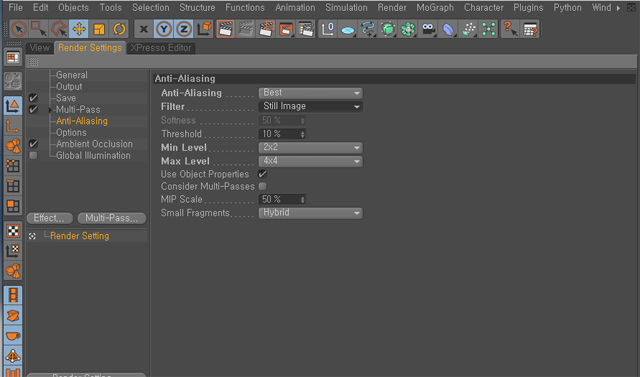Select General in settings tree

71,75
